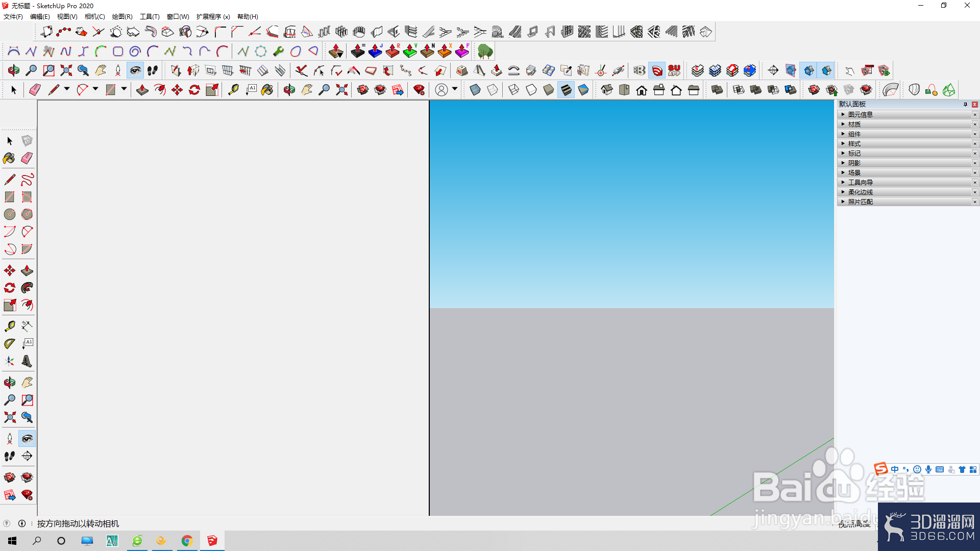The width and height of the screenshot is (980, 551).
Task: Open the user account dropdown arrow
Action: [x=455, y=89]
